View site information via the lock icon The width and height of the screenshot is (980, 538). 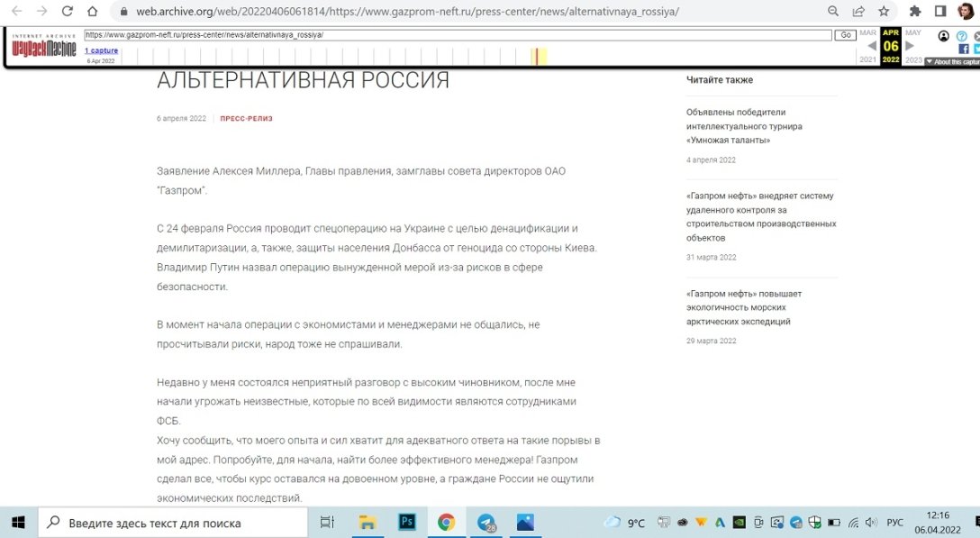click(122, 13)
